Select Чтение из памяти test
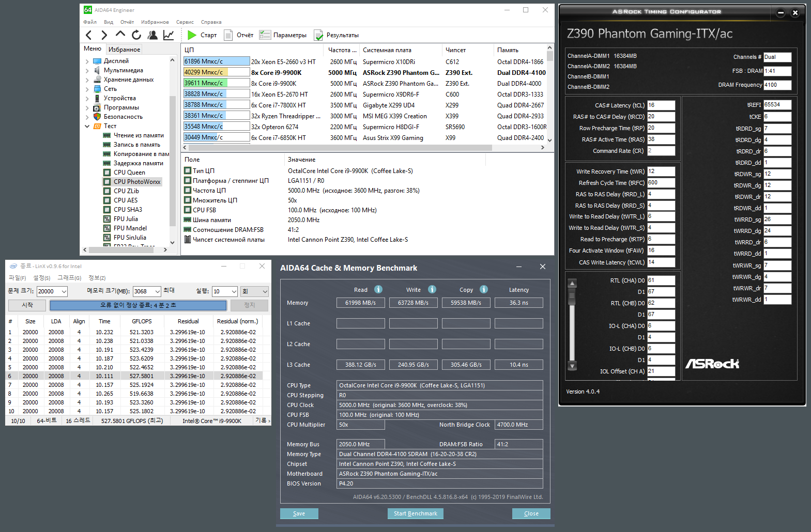 click(139, 135)
